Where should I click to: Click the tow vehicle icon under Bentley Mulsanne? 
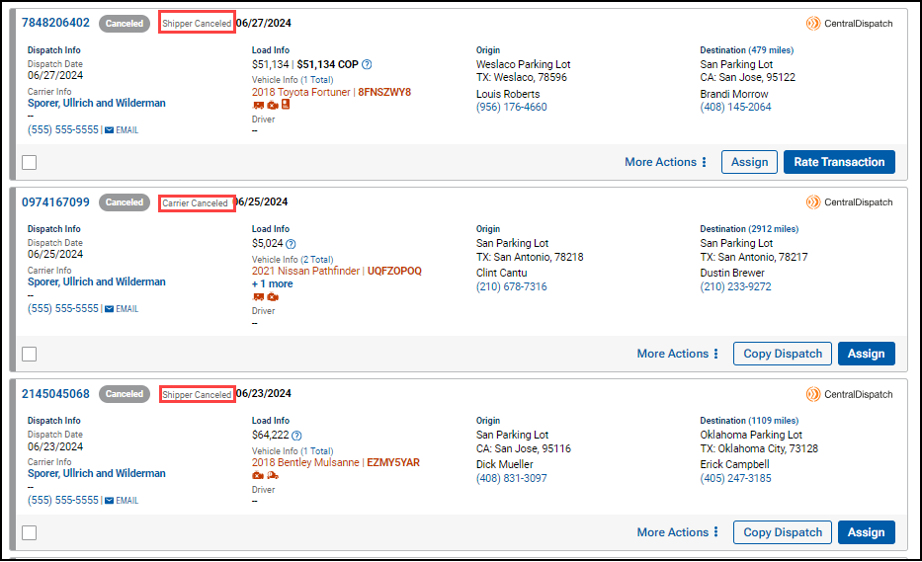[272, 476]
